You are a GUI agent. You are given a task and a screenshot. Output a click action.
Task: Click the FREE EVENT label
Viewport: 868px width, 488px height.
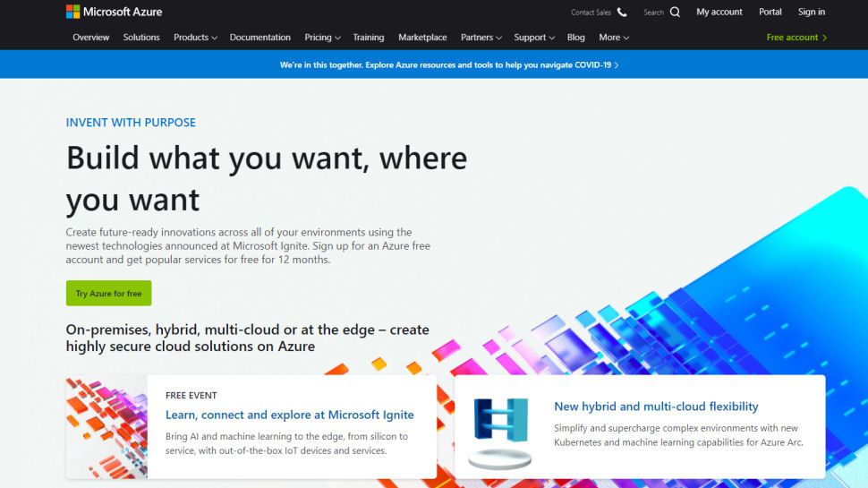tap(191, 396)
